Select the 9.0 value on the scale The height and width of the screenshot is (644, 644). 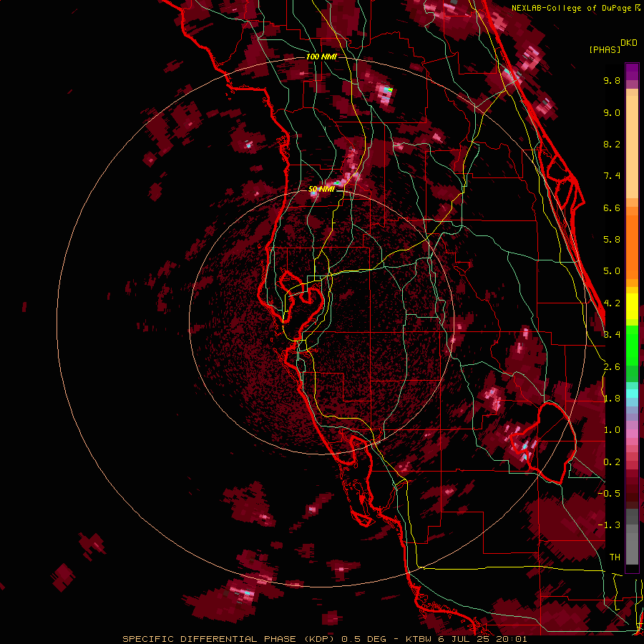(612, 113)
